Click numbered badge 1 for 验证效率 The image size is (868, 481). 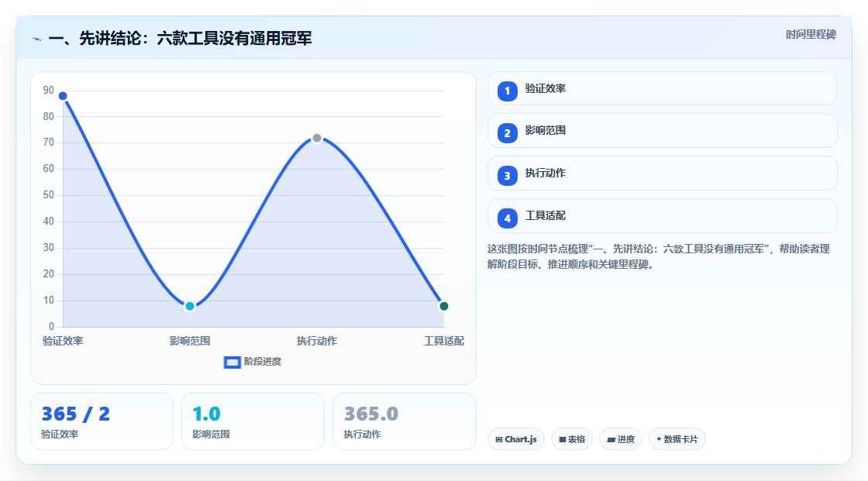tap(507, 91)
